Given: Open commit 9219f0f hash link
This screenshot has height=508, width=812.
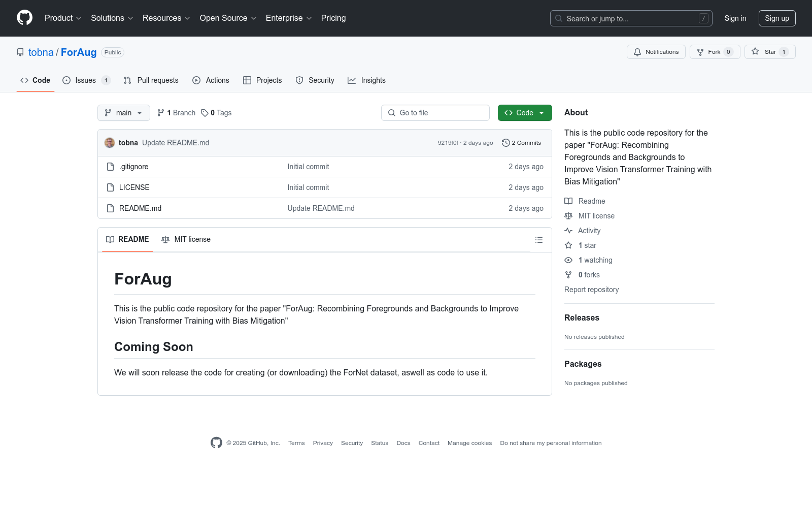Looking at the screenshot, I should tap(448, 143).
